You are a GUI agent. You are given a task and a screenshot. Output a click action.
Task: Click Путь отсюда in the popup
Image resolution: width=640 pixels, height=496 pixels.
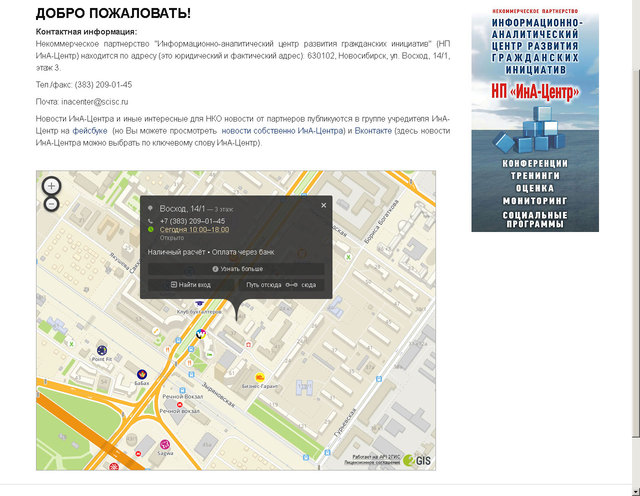(264, 285)
